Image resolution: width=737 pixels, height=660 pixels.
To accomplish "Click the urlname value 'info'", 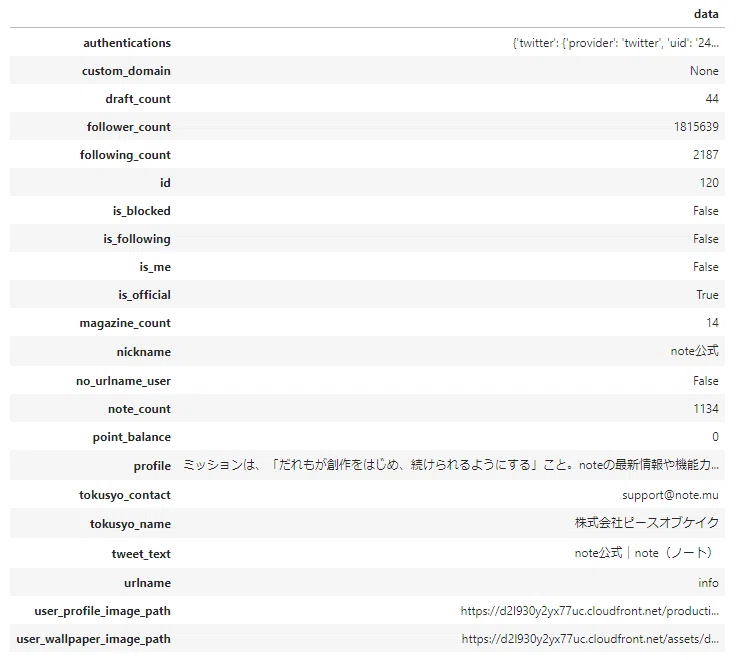I will 708,583.
